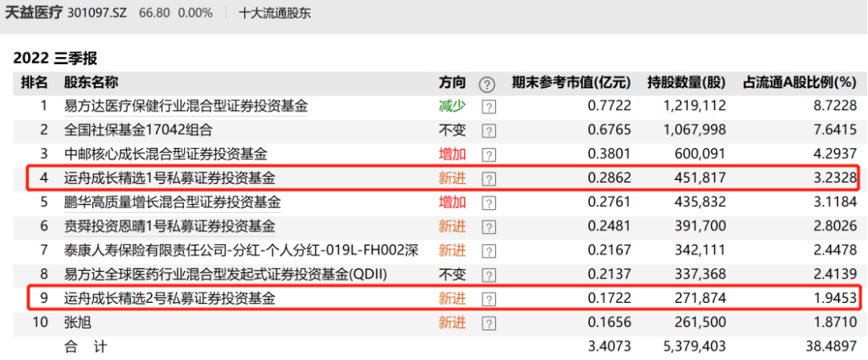The image size is (868, 360).
Task: Click market value 0.2167
Action: point(609,251)
